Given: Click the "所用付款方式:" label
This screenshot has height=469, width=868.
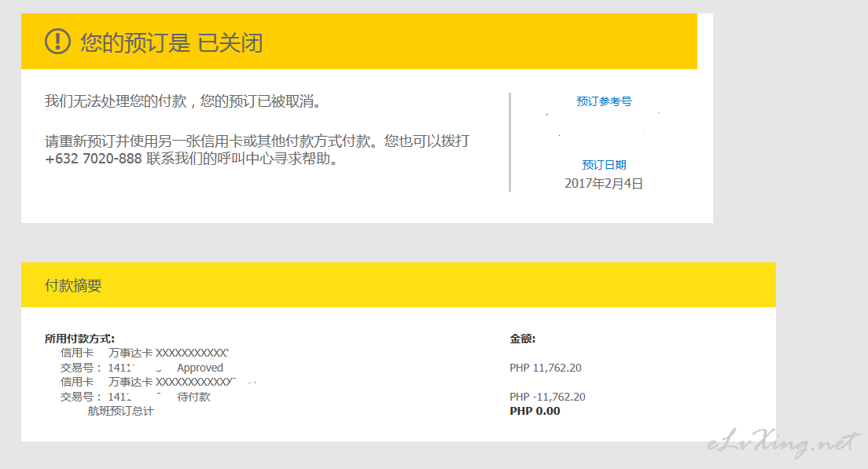Looking at the screenshot, I should pos(80,339).
